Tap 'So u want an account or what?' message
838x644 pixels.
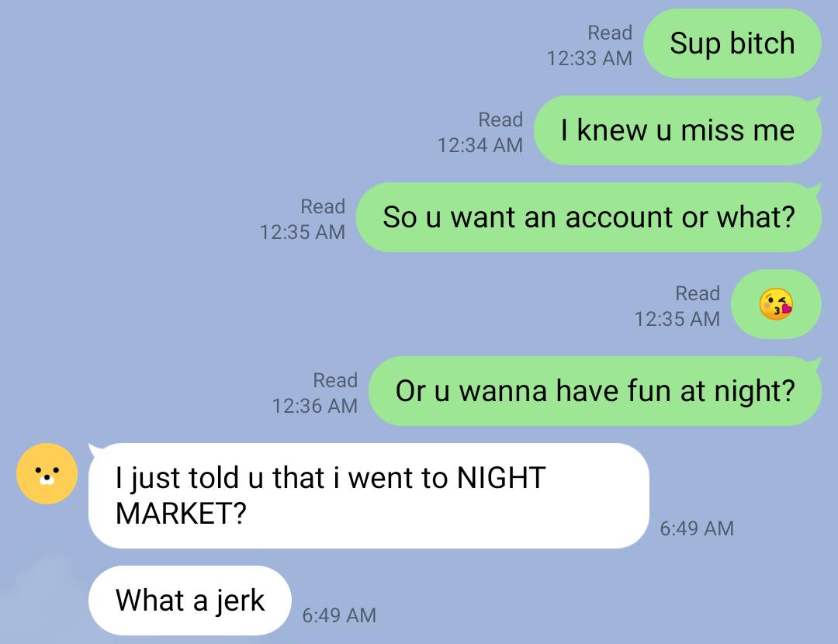pos(588,217)
